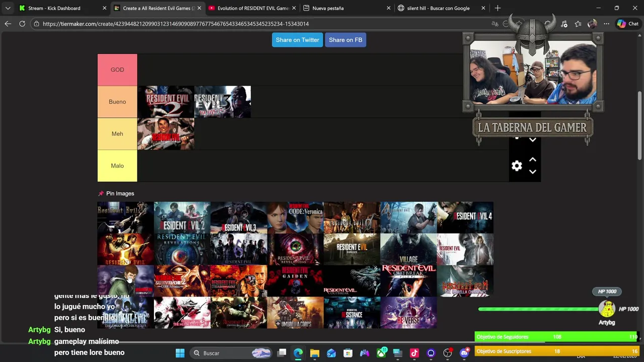Open TikTok app from taskbar

[x=415, y=353]
